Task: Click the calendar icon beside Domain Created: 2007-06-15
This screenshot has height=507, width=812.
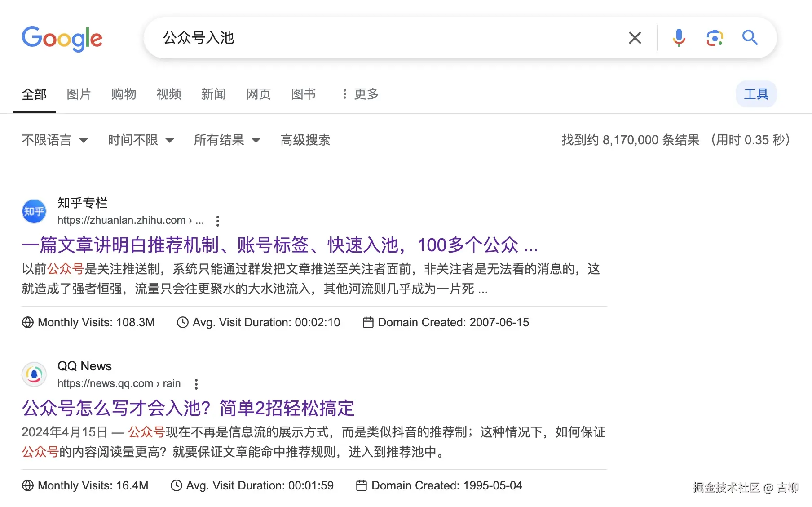Action: click(x=368, y=322)
